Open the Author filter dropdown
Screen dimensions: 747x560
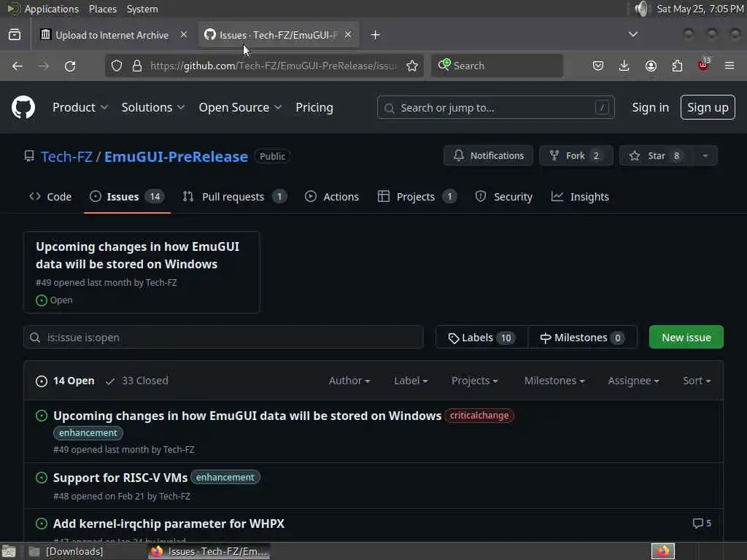(349, 381)
